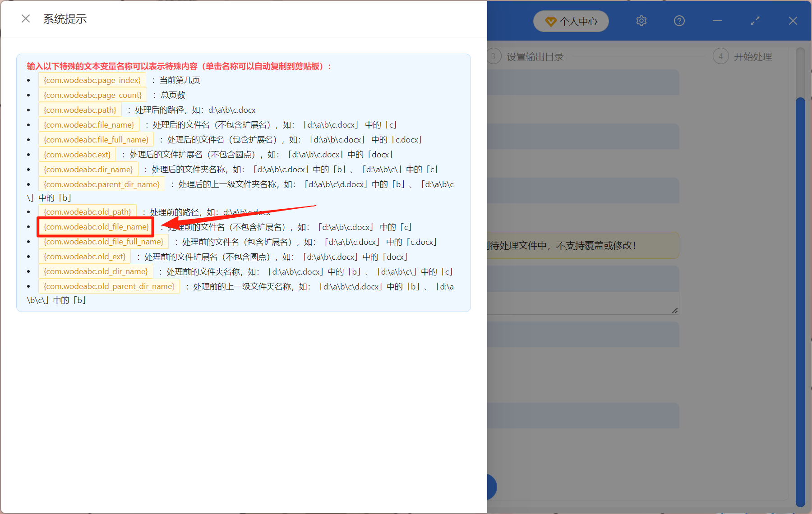The height and width of the screenshot is (514, 812).
Task: Copy {com.wodeabc.parent_dir_name} variable
Action: coord(101,184)
